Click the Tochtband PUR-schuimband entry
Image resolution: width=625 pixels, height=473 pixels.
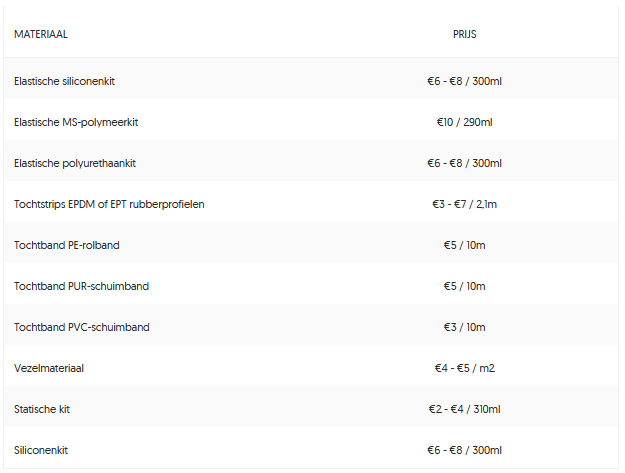[x=81, y=286]
